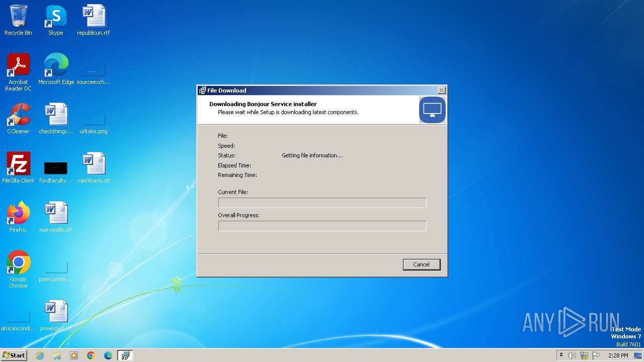644x362 pixels.
Task: Cancel the Bonjour Service download
Action: (422, 264)
